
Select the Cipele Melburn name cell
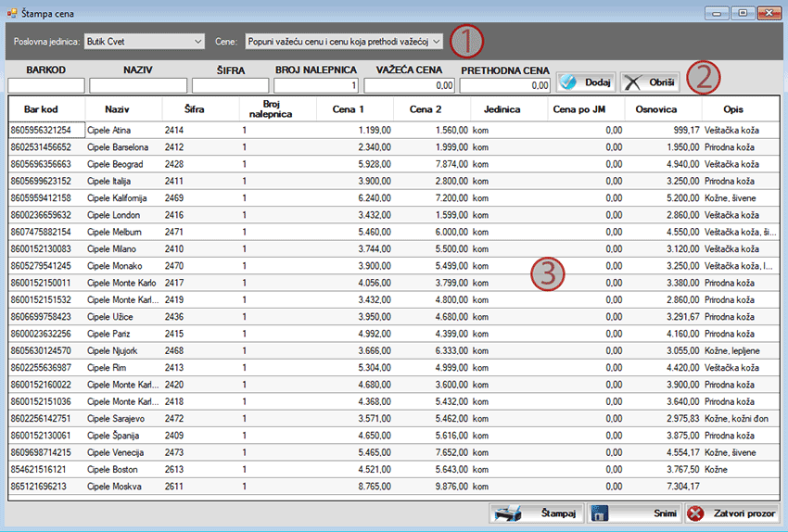tap(123, 232)
